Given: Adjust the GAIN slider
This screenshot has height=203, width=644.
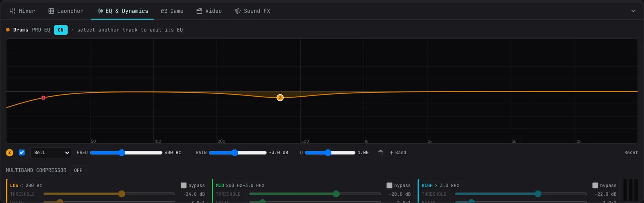Looking at the screenshot, I should (x=237, y=153).
